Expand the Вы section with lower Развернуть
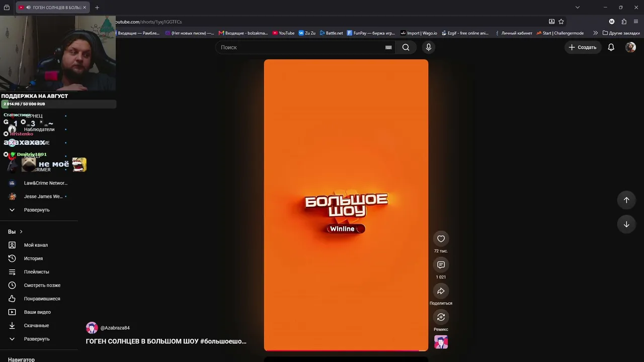The width and height of the screenshot is (644, 362). pos(37,339)
